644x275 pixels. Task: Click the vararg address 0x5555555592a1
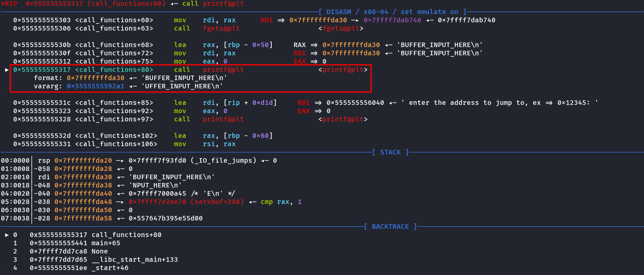(95, 86)
